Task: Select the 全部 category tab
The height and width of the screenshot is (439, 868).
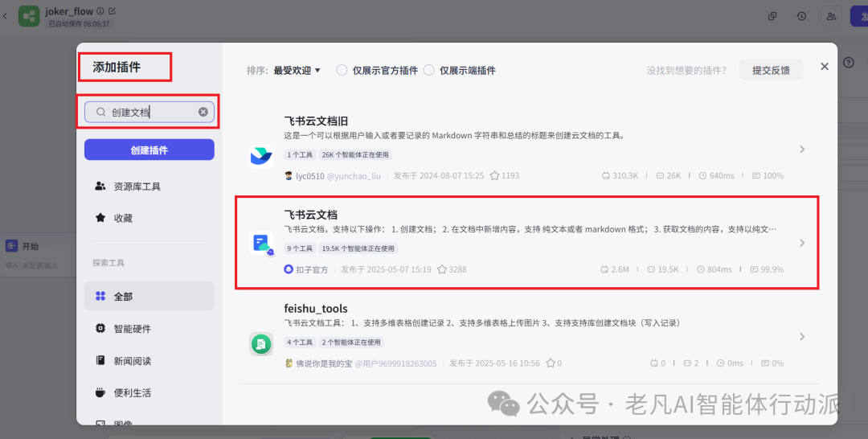Action: 149,296
